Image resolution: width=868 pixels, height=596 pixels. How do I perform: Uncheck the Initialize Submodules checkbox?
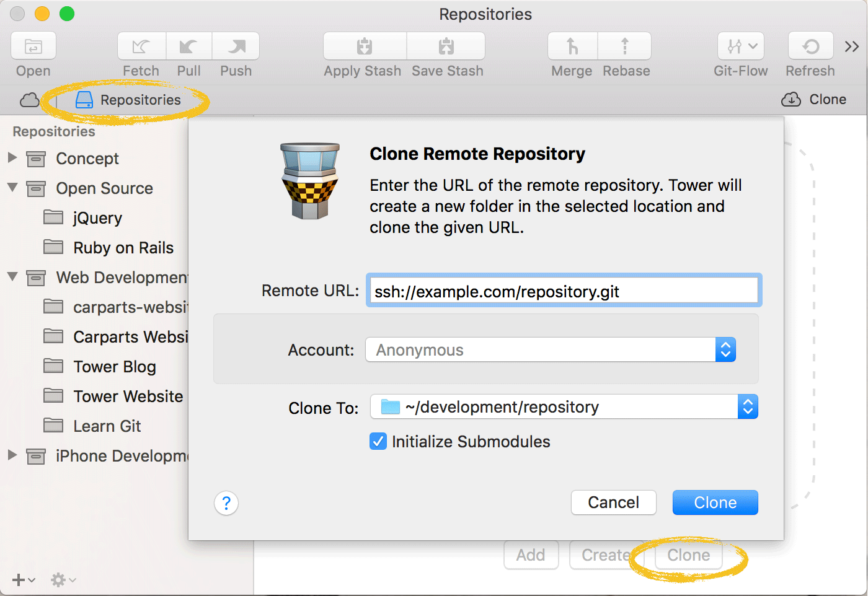tap(378, 442)
